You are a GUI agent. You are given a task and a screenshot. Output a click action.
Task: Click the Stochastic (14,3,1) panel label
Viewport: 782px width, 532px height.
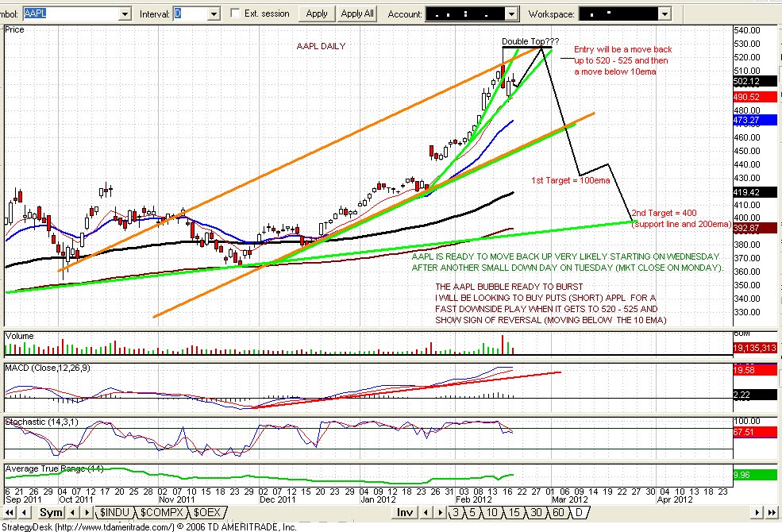(x=42, y=422)
